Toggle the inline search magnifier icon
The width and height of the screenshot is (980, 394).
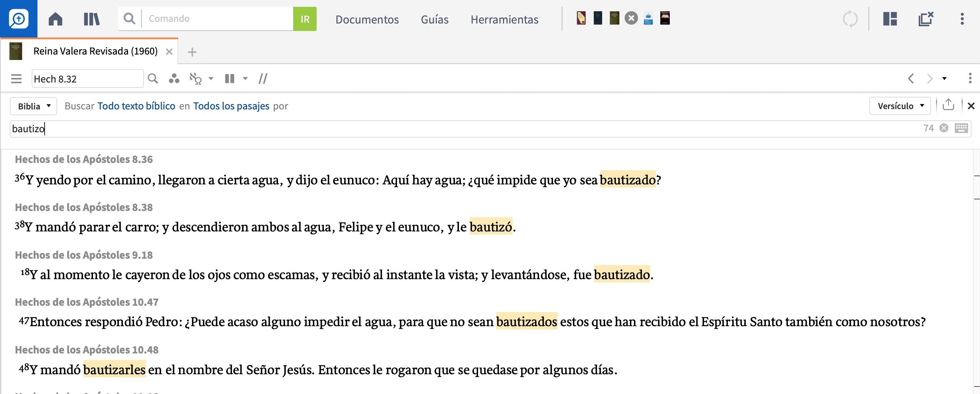(153, 79)
